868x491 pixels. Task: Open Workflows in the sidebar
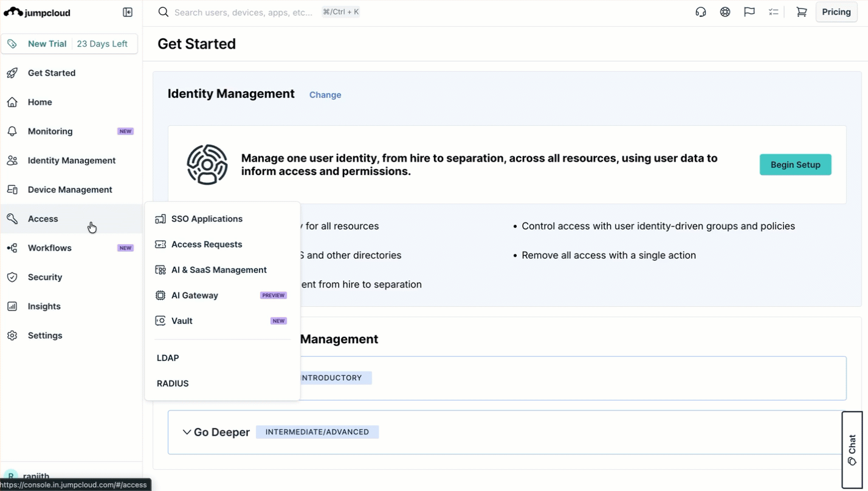71,248
